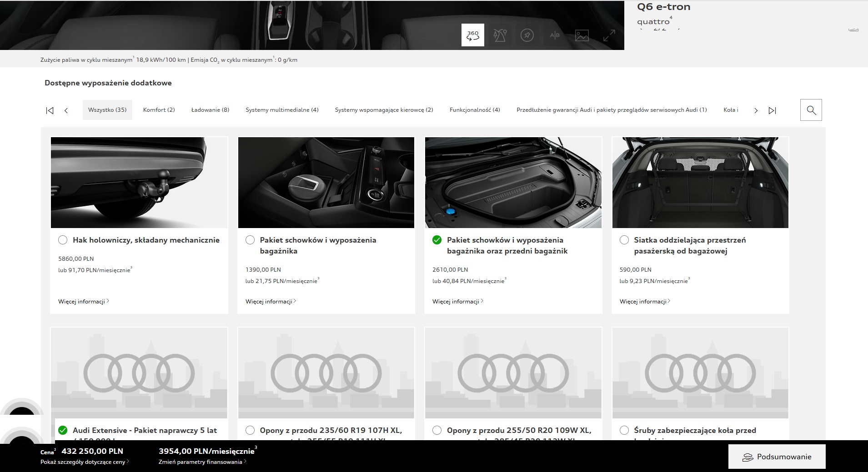Viewport: 868px width, 472px height.
Task: Go to previous category arrow
Action: click(x=66, y=110)
